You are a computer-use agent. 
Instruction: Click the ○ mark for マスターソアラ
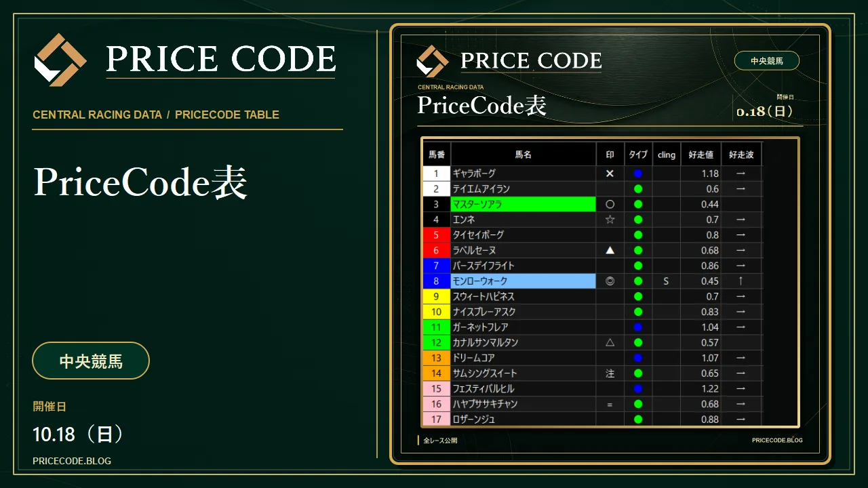610,204
